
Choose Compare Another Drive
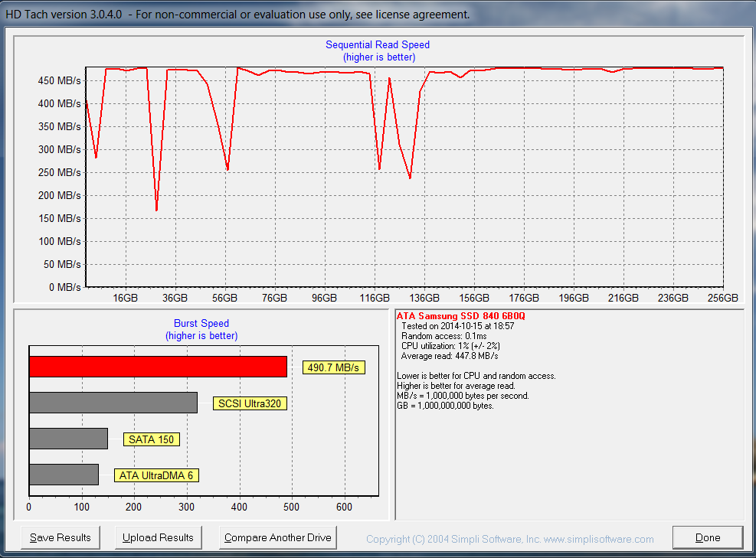[278, 537]
